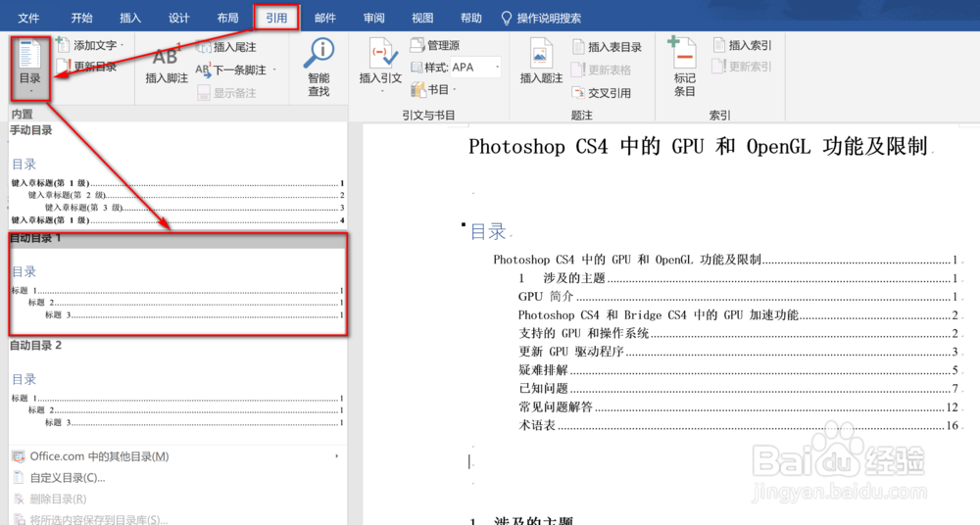Click TOC entry 1 涉及的主题
The image size is (980, 525).
coord(737,278)
